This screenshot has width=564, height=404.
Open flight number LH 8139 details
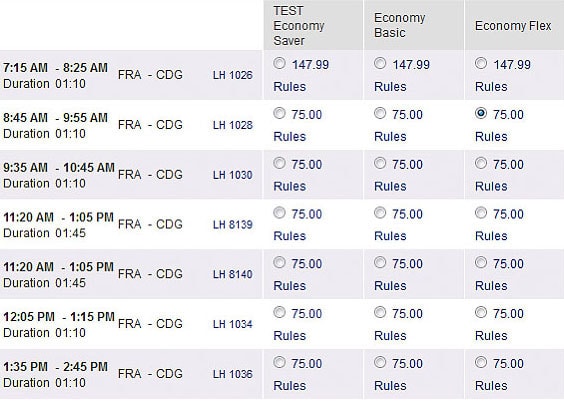[x=233, y=224]
